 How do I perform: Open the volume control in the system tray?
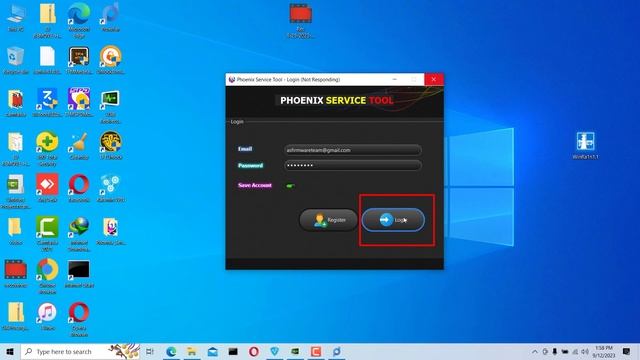(585, 352)
